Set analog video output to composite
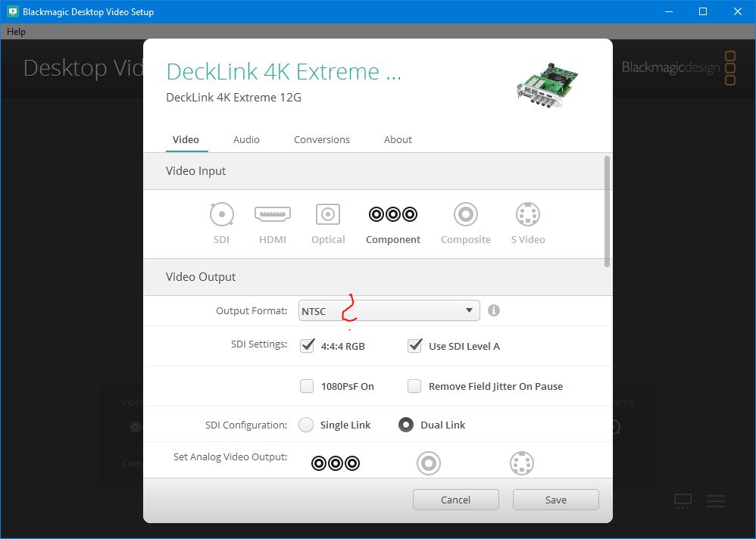756x539 pixels. pyautogui.click(x=429, y=463)
